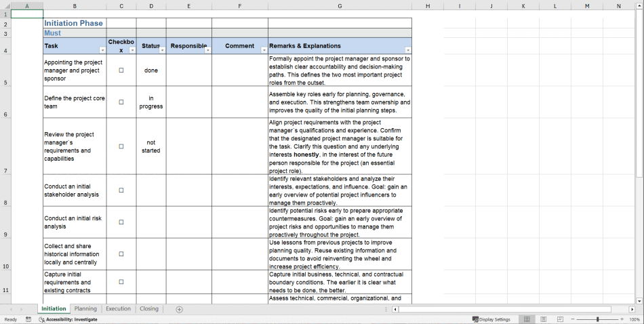Add a new sheet with plus icon
Viewport: 644px width, 324px height.
click(179, 309)
